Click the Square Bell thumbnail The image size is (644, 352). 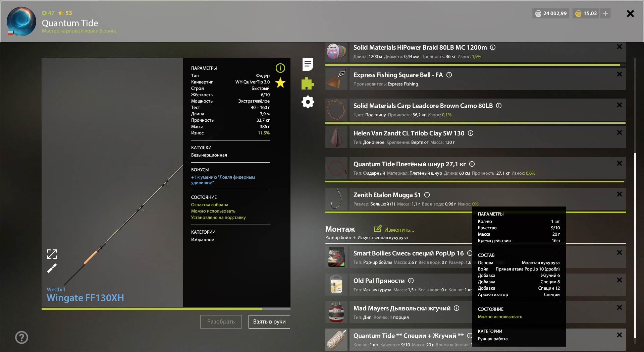coord(336,79)
